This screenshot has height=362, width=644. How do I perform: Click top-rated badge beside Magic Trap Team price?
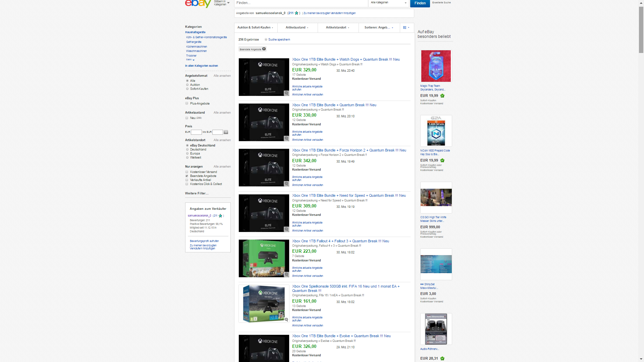click(442, 96)
